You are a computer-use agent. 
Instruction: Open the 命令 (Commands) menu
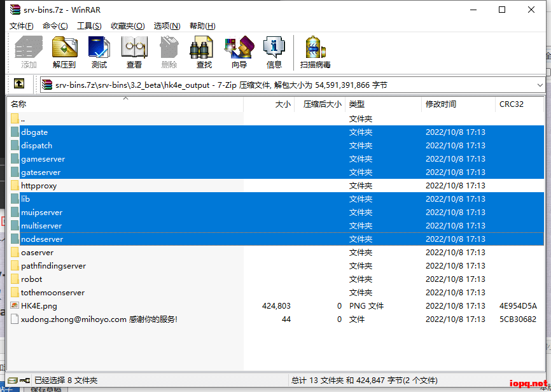pyautogui.click(x=56, y=25)
